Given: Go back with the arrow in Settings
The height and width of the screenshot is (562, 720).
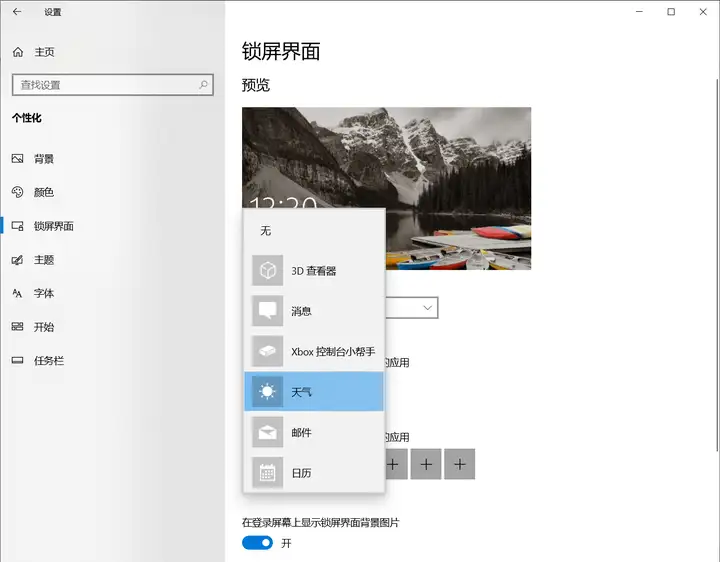Looking at the screenshot, I should tap(17, 12).
